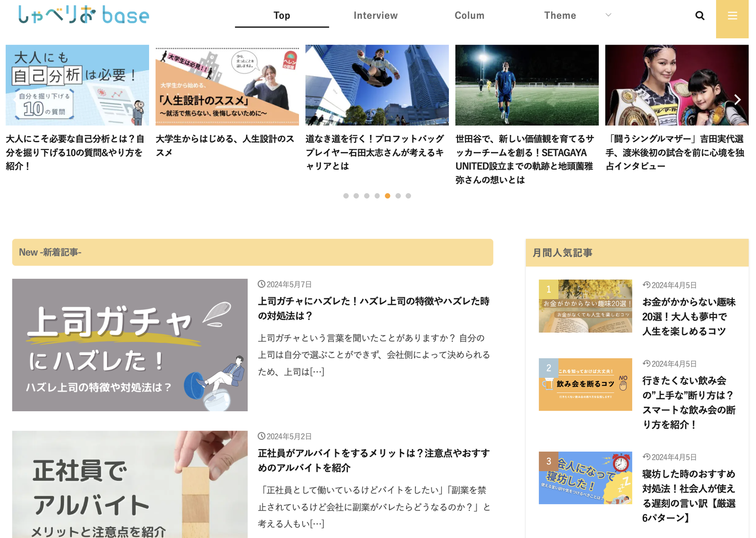Expand the Theme dropdown chevron
The width and height of the screenshot is (756, 538).
tap(608, 15)
